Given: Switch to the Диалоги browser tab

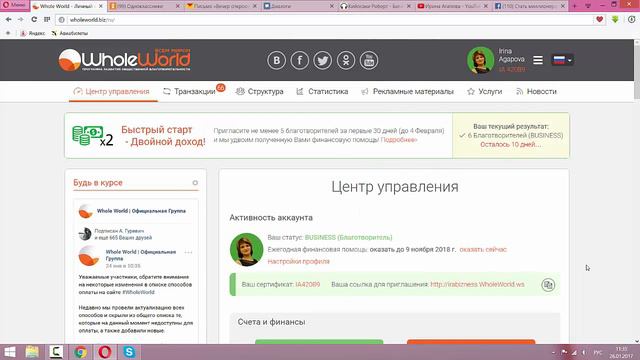Looking at the screenshot, I should [x=298, y=6].
